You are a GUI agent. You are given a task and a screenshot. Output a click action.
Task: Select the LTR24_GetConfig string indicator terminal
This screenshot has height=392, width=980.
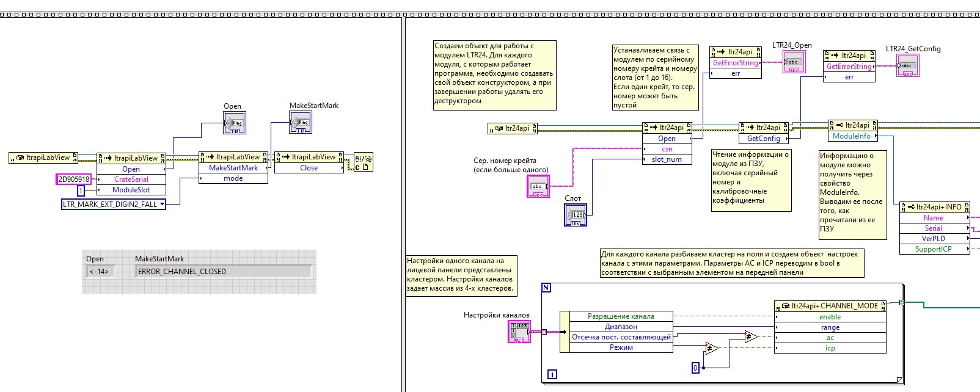click(x=907, y=65)
